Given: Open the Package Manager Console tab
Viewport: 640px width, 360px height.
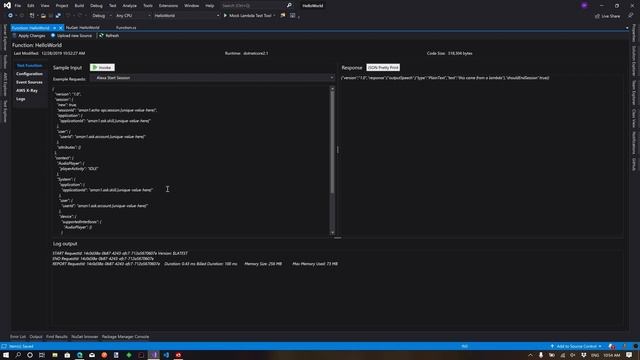Looking at the screenshot, I should (x=125, y=337).
